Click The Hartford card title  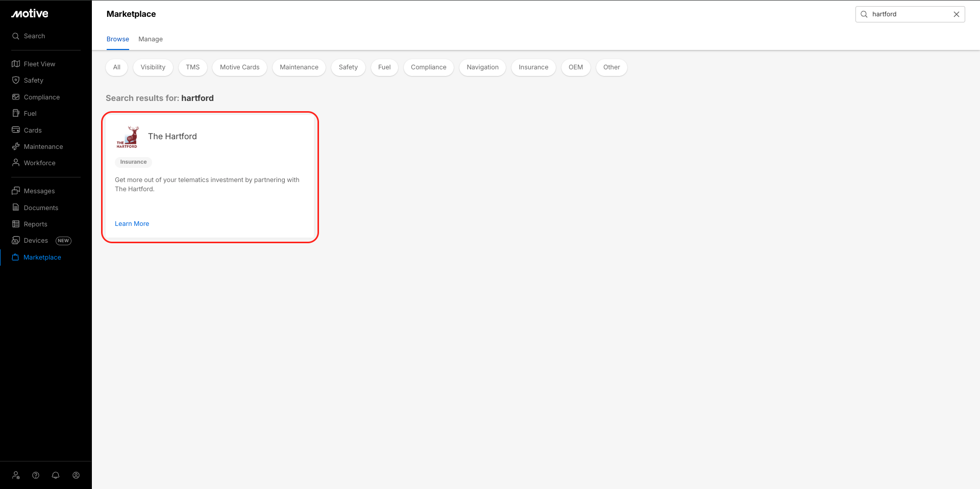[x=173, y=136]
